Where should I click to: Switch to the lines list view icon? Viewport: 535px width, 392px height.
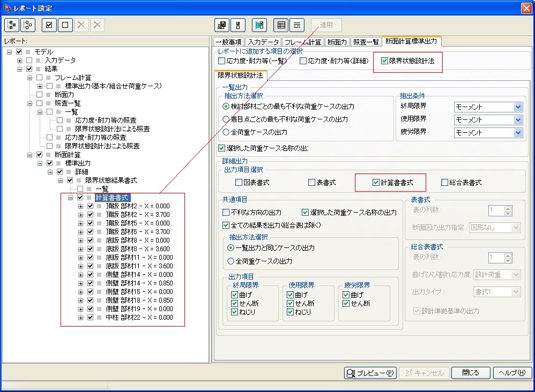297,25
